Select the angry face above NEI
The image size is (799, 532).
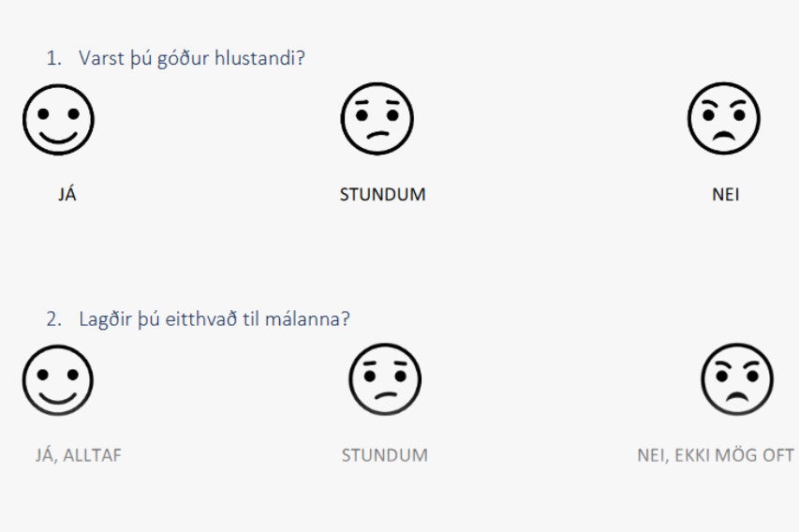click(723, 118)
